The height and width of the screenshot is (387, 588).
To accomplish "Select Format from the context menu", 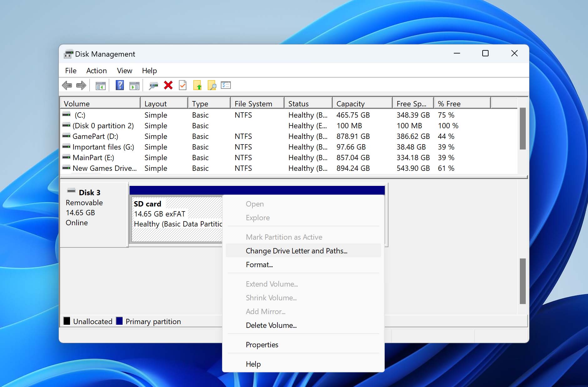I will click(259, 265).
